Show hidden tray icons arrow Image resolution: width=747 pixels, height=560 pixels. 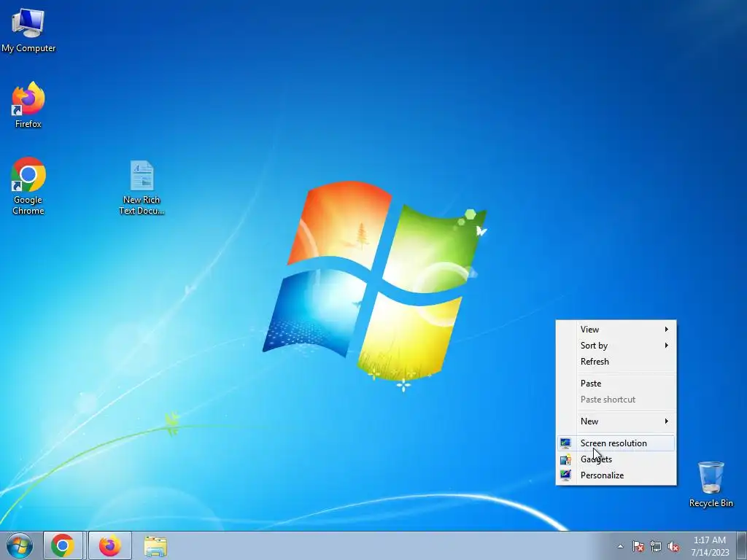click(620, 546)
